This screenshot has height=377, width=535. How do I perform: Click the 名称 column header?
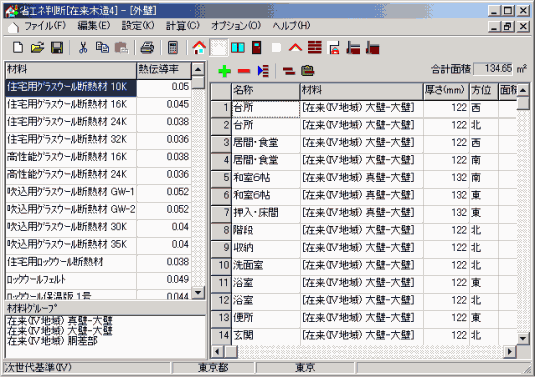pyautogui.click(x=265, y=91)
